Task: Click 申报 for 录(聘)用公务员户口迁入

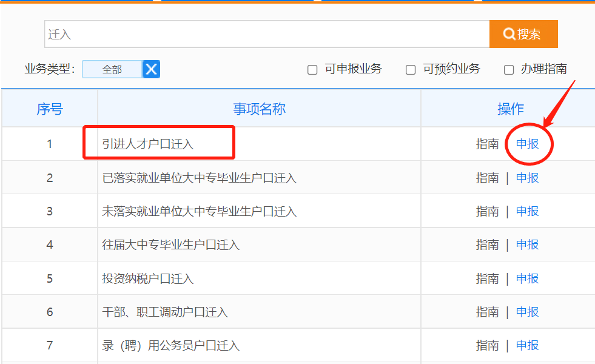Action: [x=527, y=345]
